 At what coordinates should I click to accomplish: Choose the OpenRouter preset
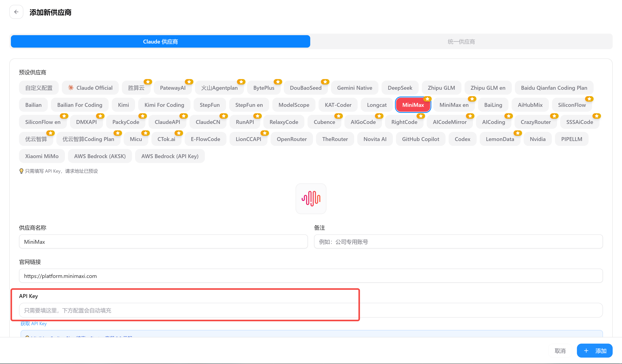tap(292, 139)
